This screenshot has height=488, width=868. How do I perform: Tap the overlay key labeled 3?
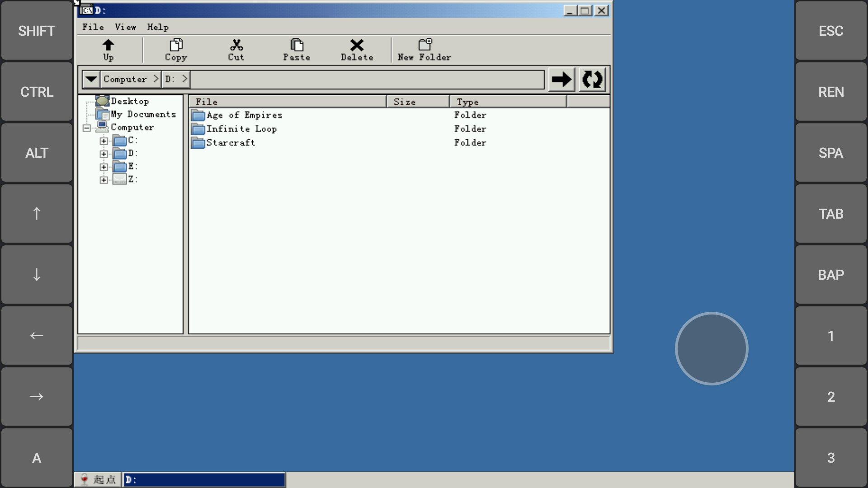pos(831,458)
